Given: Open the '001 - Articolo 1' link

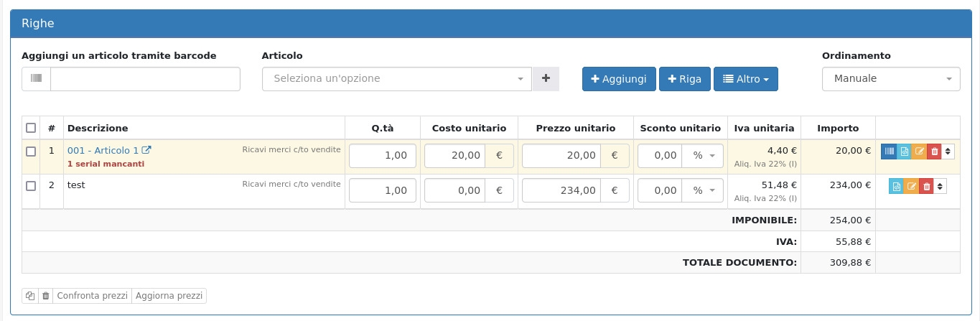Looking at the screenshot, I should click(x=103, y=151).
